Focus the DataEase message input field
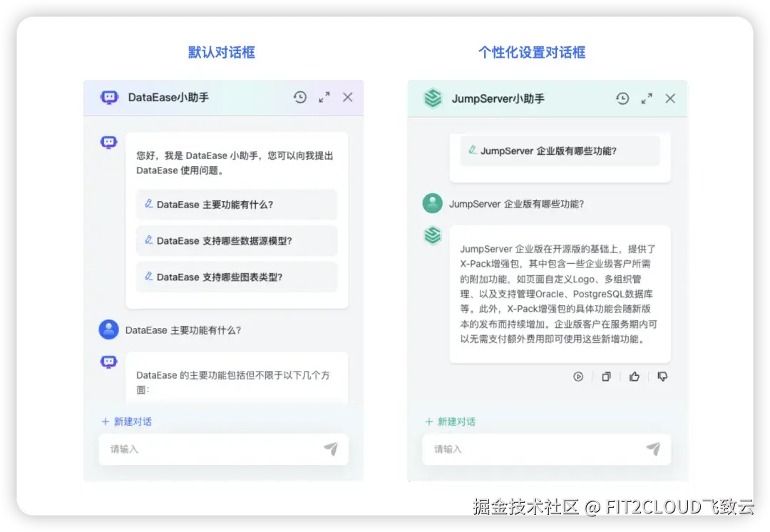The image size is (770, 532). [223, 449]
